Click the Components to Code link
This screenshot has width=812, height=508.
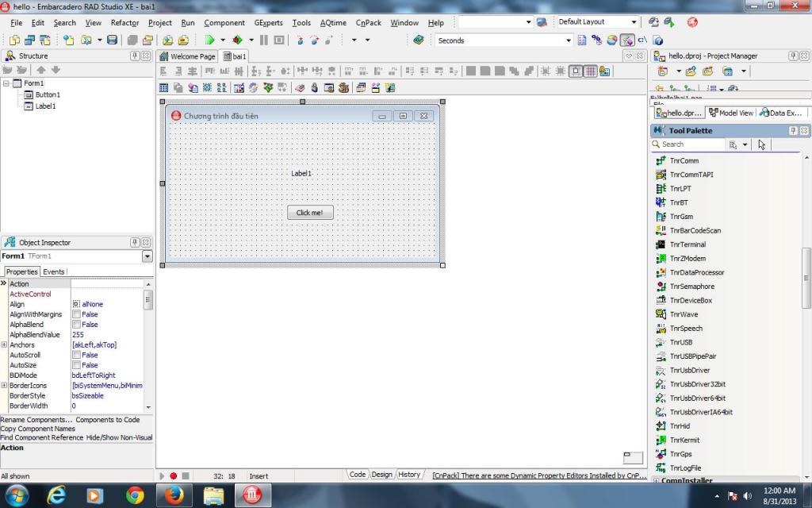(108, 419)
